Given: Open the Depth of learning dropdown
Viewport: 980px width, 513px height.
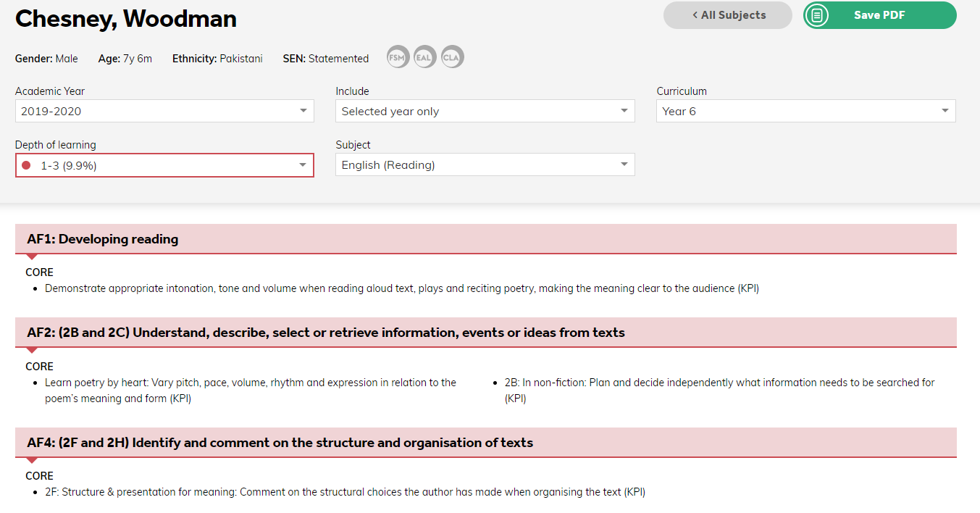Looking at the screenshot, I should click(164, 165).
